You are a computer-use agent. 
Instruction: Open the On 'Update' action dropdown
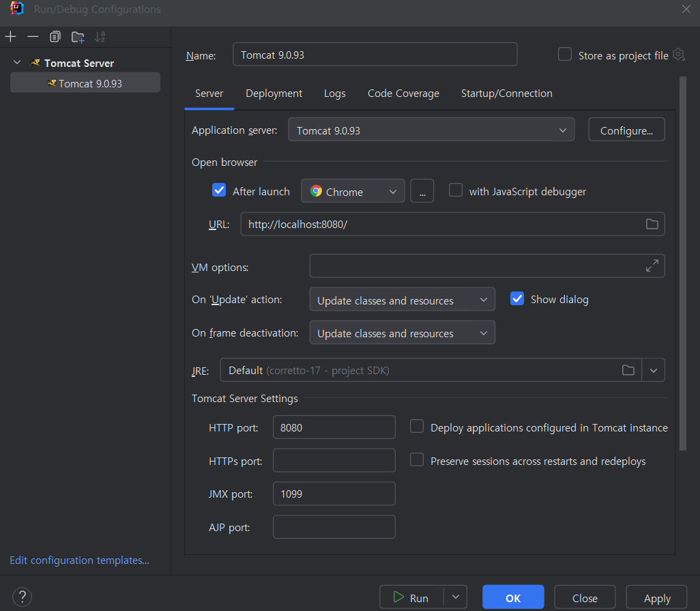[403, 300]
